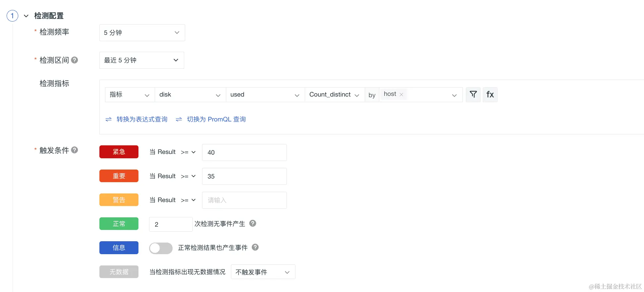Image resolution: width=644 pixels, height=292 pixels.
Task: Click 当检测指标出现无数据情况 text
Action: point(188,272)
